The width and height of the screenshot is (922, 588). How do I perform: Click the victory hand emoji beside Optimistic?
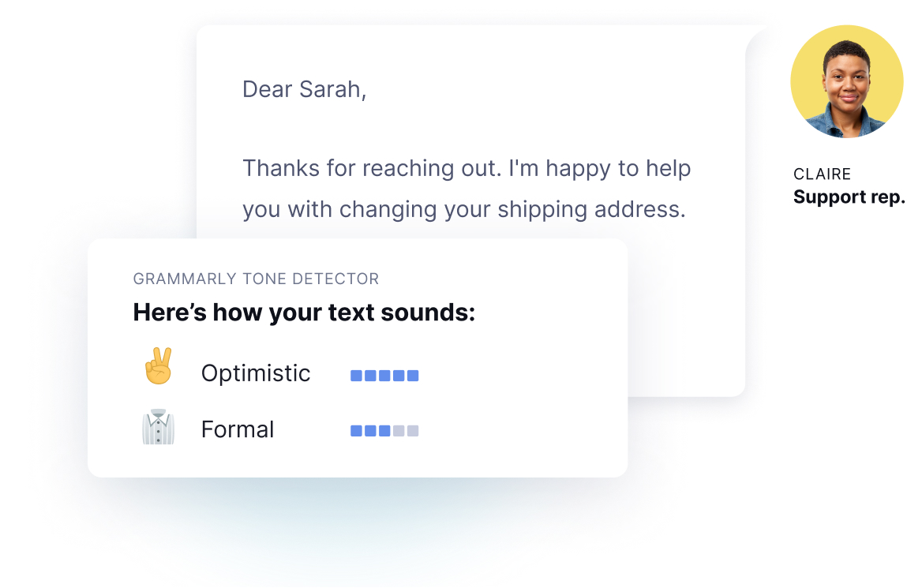pyautogui.click(x=159, y=365)
